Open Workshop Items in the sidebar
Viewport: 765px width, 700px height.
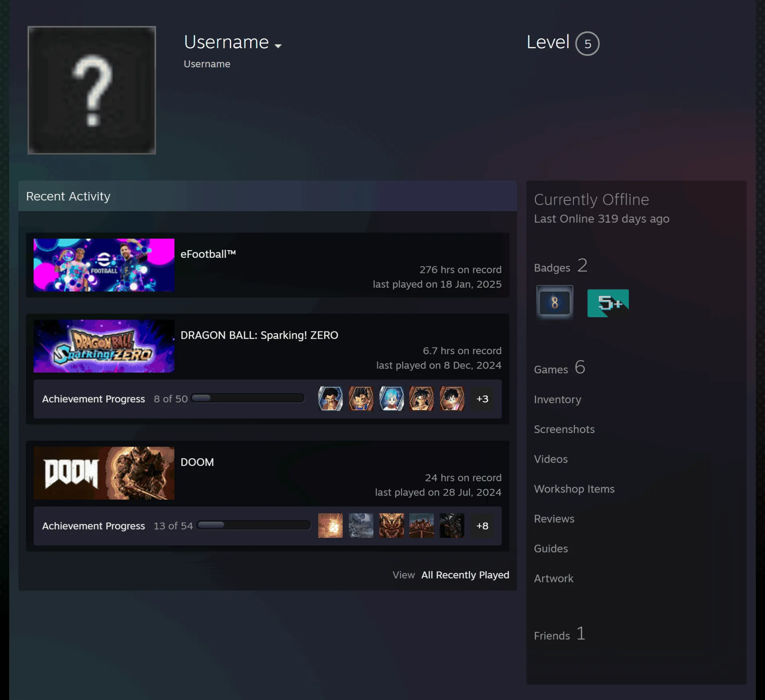coord(574,489)
